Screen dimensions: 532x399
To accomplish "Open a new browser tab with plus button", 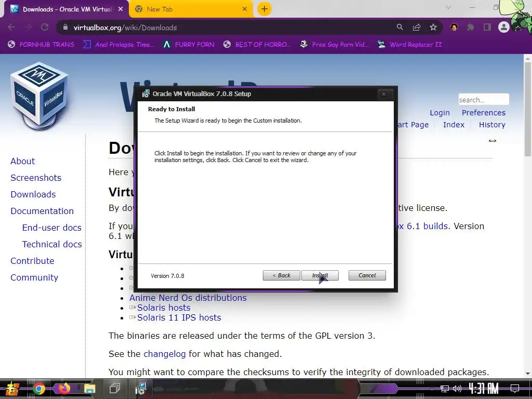I will pyautogui.click(x=264, y=9).
